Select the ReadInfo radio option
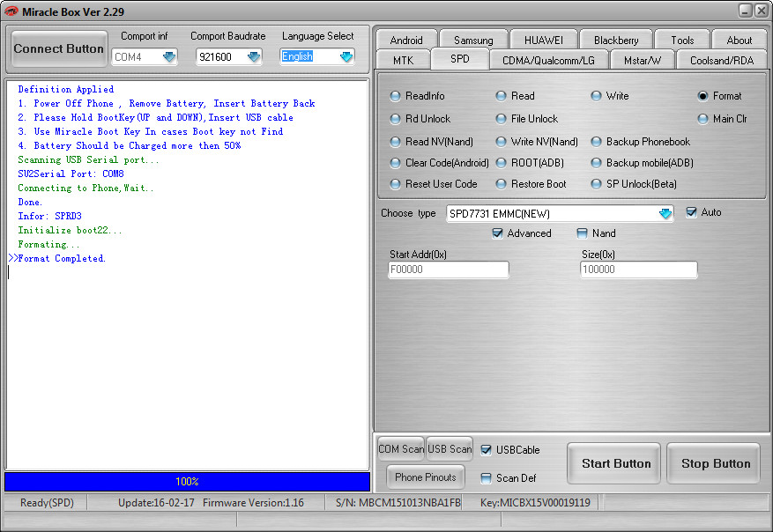 click(x=417, y=96)
